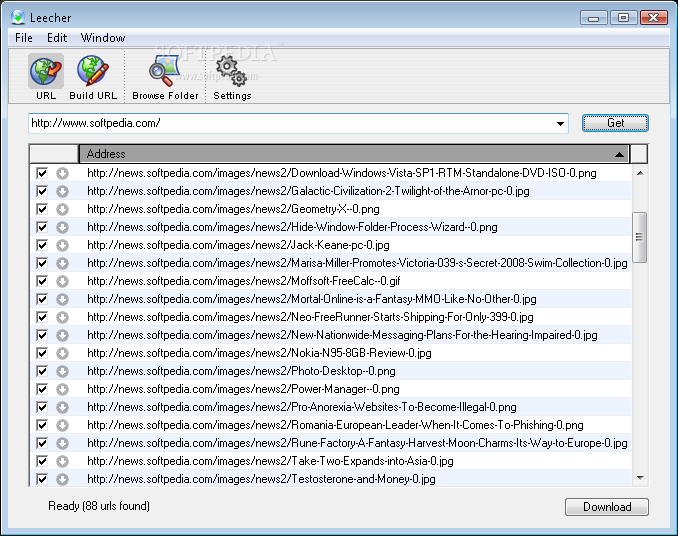Click download arrow icon for Geometry-X row
This screenshot has width=678, height=536.
coord(62,209)
